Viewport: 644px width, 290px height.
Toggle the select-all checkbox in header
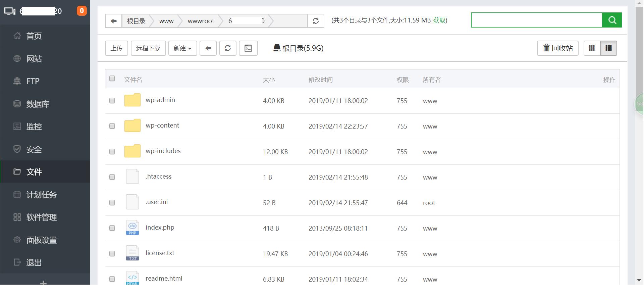[112, 79]
